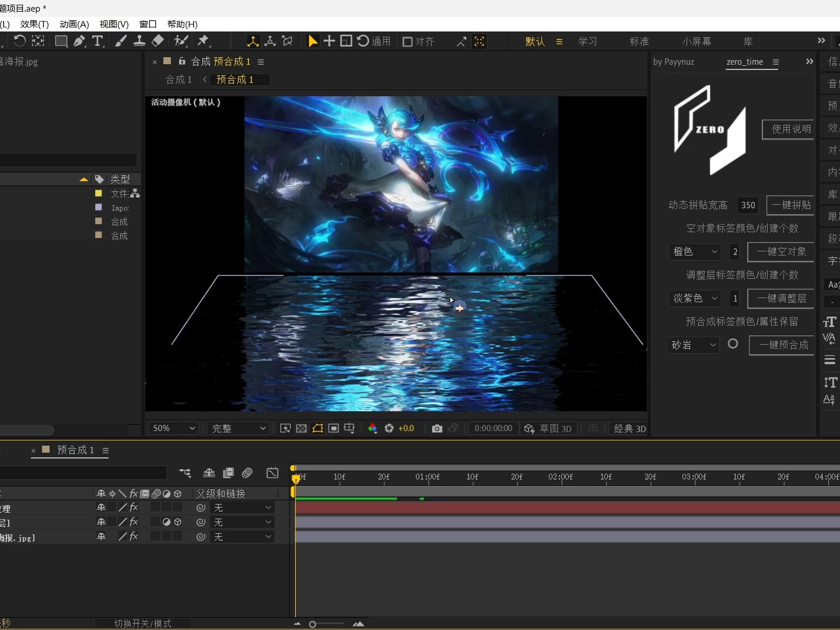This screenshot has width=840, height=630.
Task: Click the 切换开关/模式 button
Action: 143,624
